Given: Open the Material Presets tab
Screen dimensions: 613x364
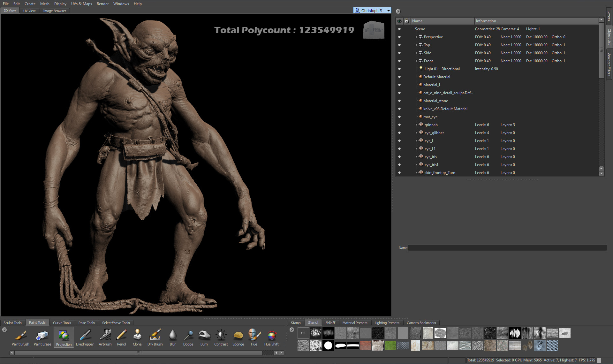Looking at the screenshot, I should point(355,323).
